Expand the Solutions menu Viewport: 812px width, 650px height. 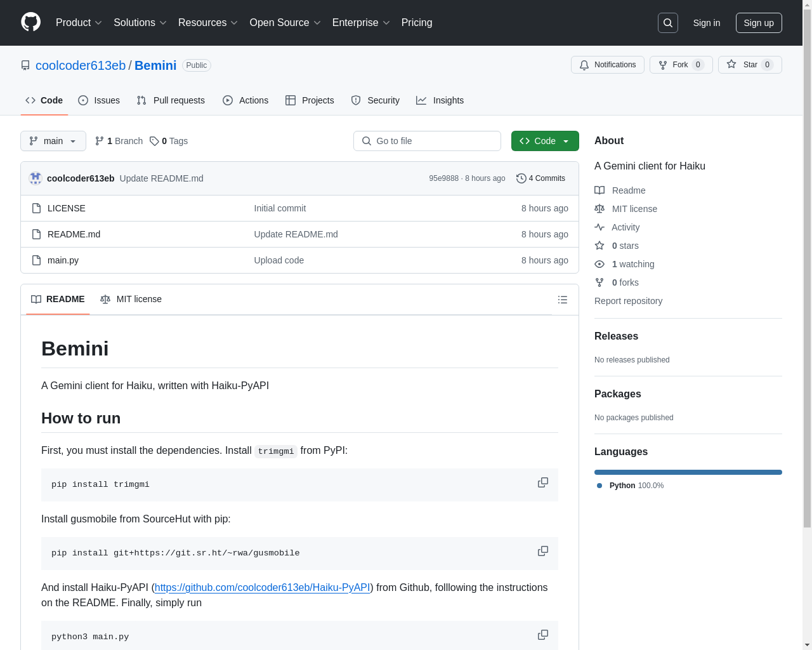click(140, 23)
